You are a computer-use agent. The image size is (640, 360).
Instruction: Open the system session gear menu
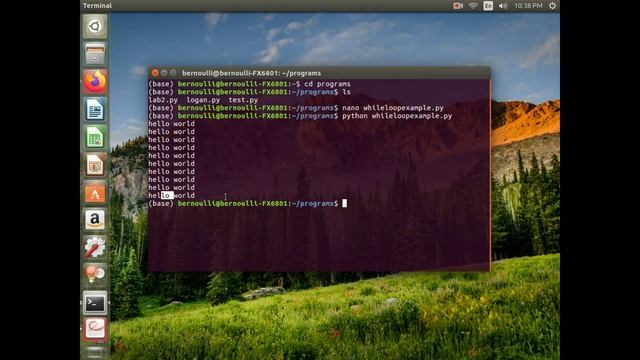click(552, 6)
